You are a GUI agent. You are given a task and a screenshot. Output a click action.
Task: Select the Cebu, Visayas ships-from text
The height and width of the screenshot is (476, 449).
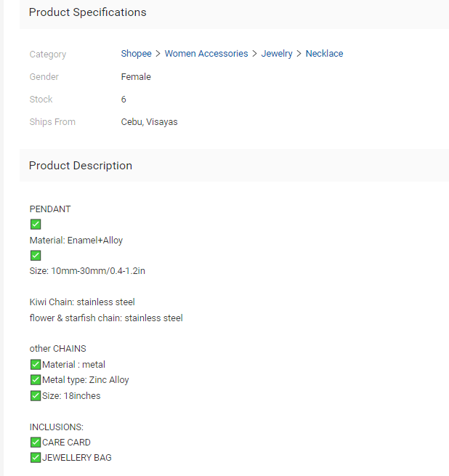pos(149,122)
